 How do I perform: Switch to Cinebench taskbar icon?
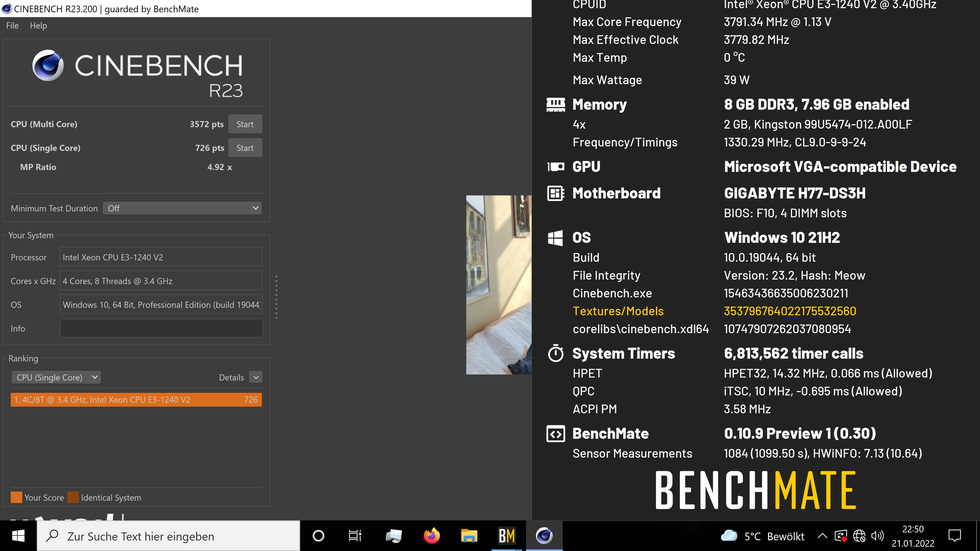tap(544, 536)
